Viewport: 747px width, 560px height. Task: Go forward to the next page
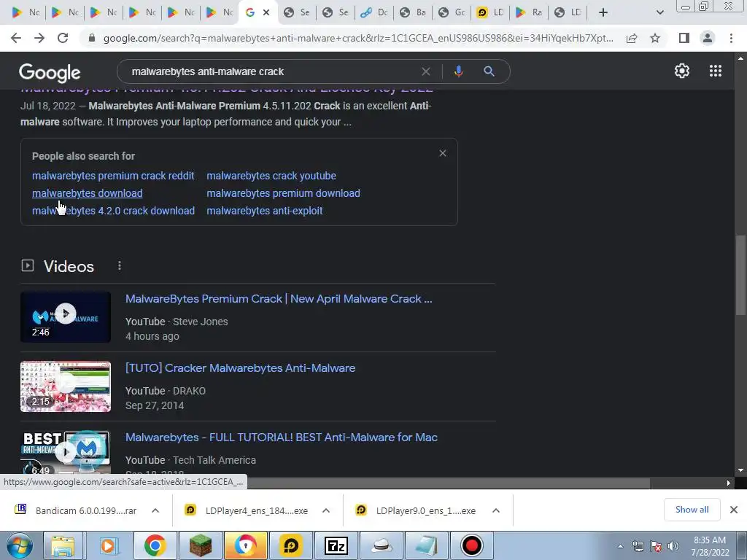click(x=39, y=38)
